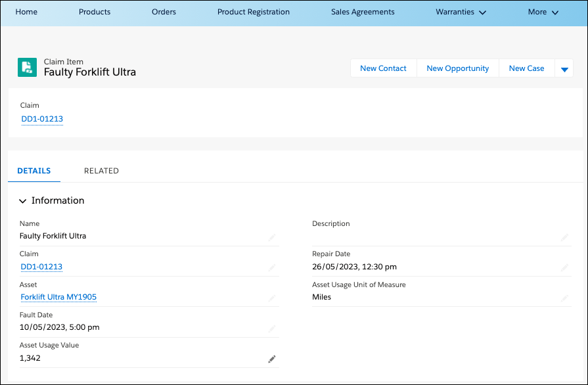
Task: Edit the Claim field with its pencil icon
Action: [272, 267]
